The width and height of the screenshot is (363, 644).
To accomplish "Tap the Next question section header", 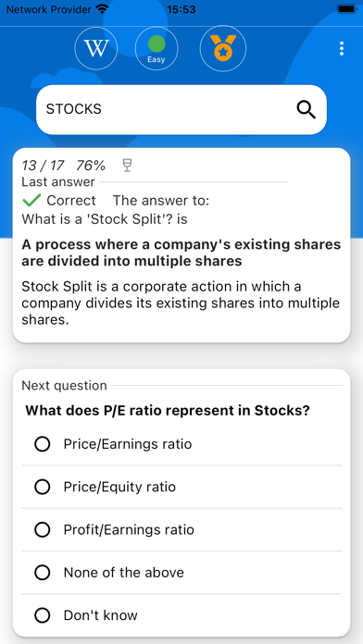I will (64, 385).
